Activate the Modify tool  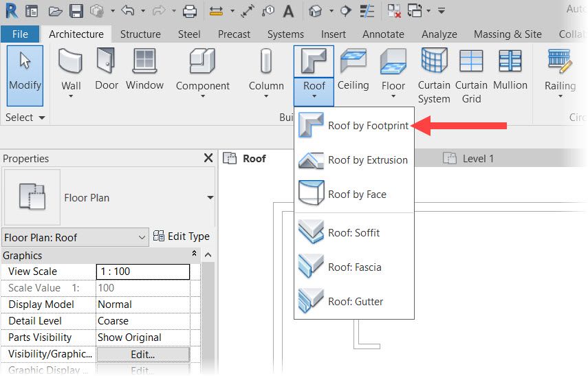[25, 76]
